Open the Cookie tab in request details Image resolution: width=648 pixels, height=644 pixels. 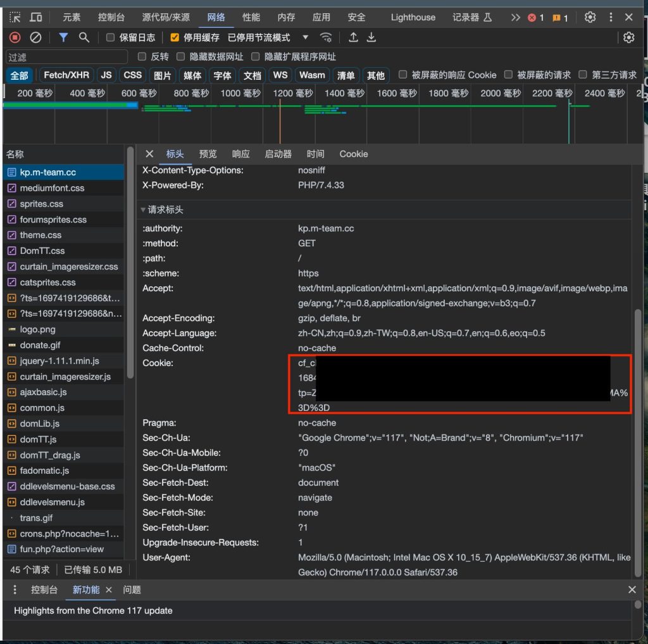[x=353, y=154]
